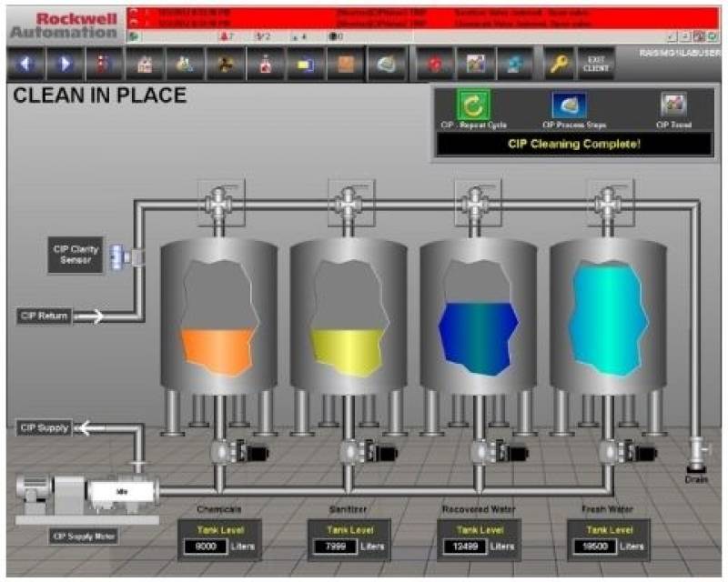Screen dimensions: 728x582
Task: Click the Recovered Water tank top inlet valve
Action: click(475, 204)
